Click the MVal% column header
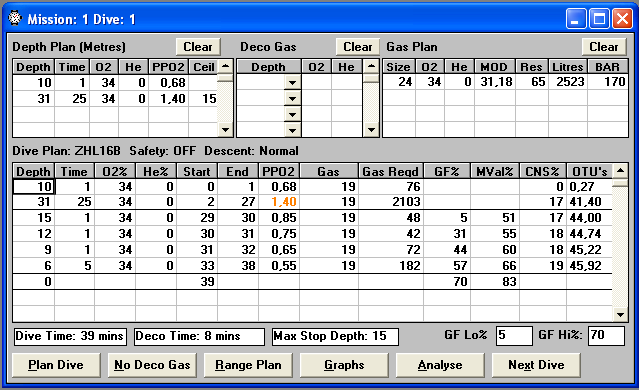639x390 pixels. pos(495,172)
